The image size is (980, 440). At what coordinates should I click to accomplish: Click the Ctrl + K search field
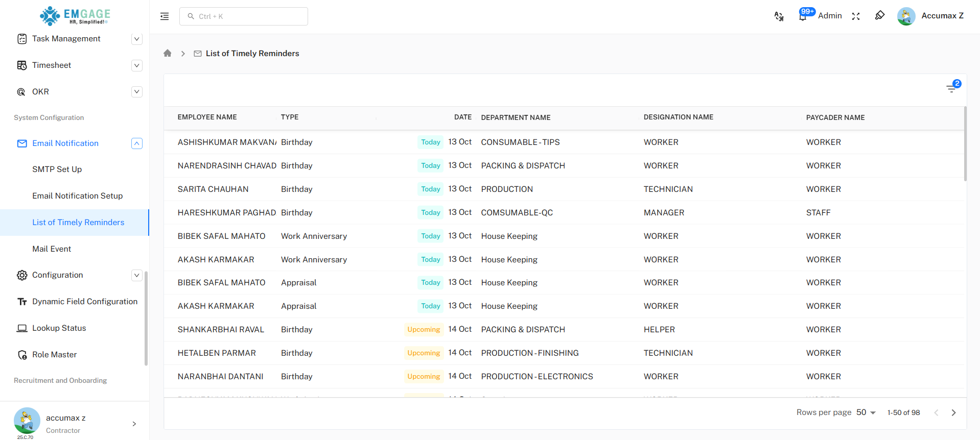coord(244,16)
